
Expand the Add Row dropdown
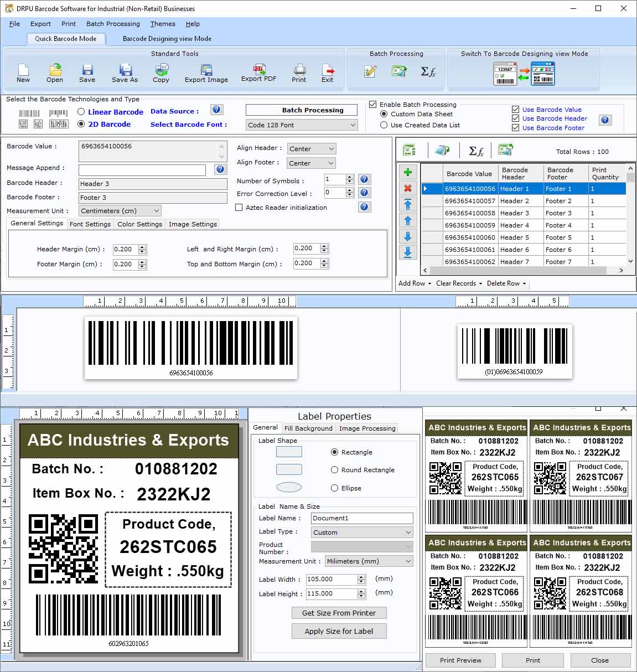415,283
